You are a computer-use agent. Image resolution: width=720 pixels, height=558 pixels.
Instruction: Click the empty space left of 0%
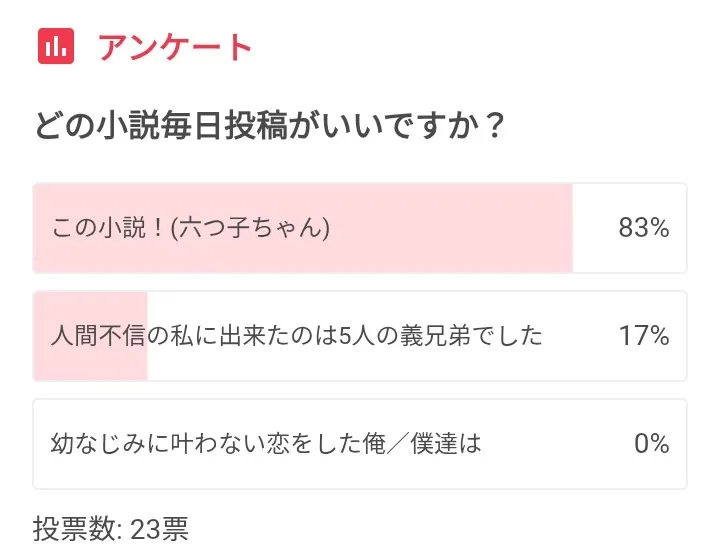[x=560, y=443]
